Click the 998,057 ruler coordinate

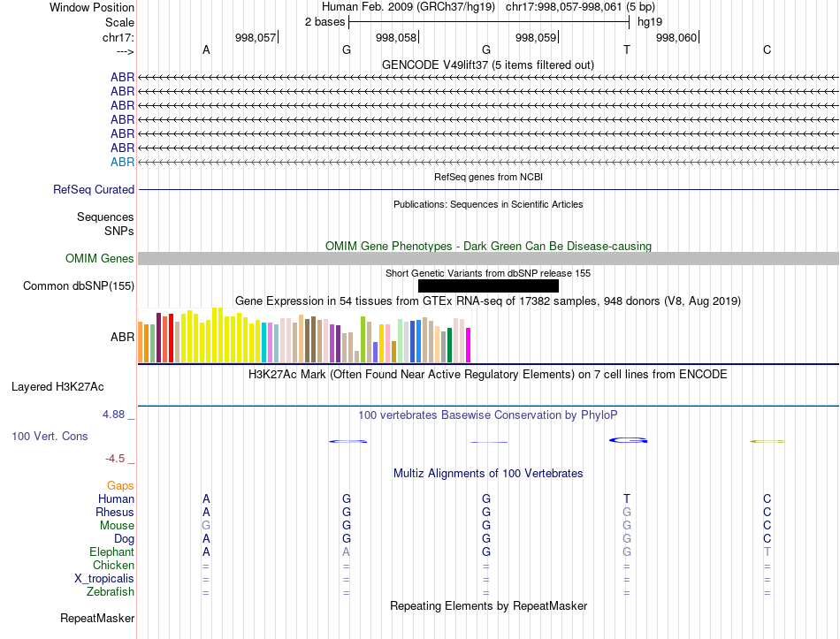pos(255,37)
